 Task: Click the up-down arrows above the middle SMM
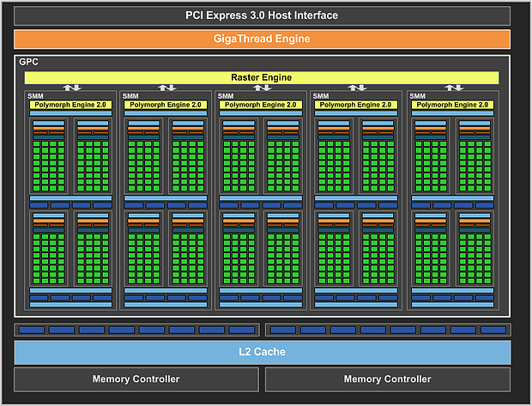click(x=263, y=88)
